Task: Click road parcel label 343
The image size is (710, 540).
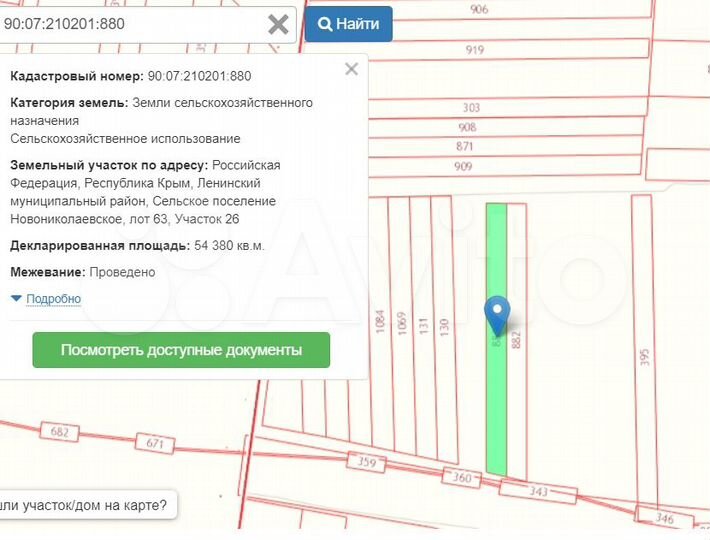Action: [x=538, y=491]
